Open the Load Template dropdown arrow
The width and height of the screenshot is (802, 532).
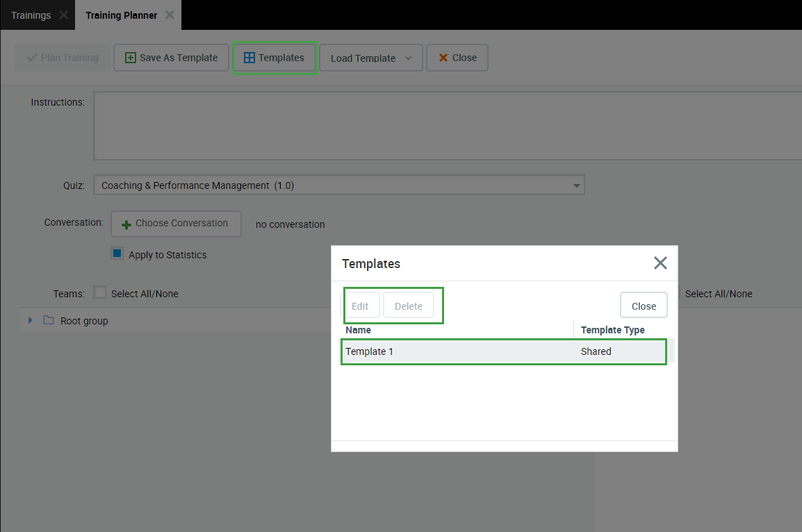409,58
